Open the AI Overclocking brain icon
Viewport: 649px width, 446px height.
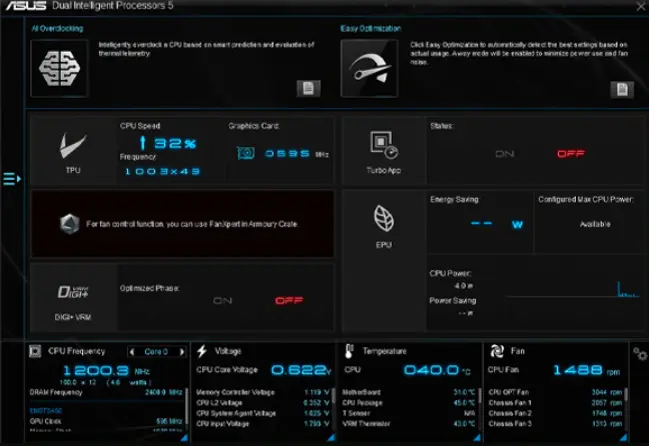[60, 67]
